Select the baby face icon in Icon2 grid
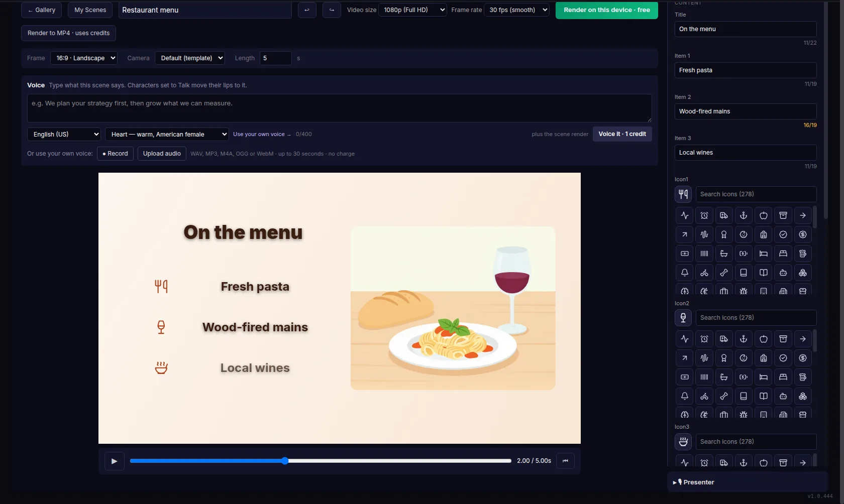This screenshot has width=844, height=504. coord(744,358)
